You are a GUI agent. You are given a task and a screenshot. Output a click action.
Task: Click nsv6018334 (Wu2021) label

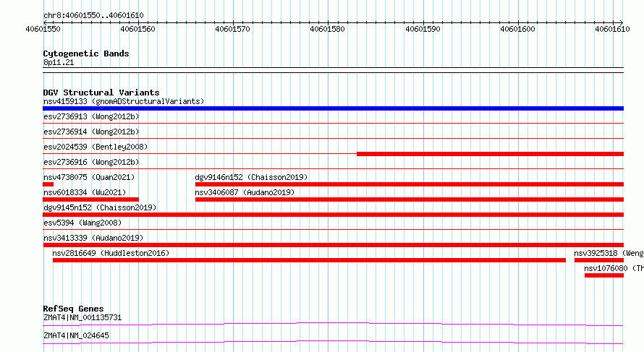tap(85, 192)
